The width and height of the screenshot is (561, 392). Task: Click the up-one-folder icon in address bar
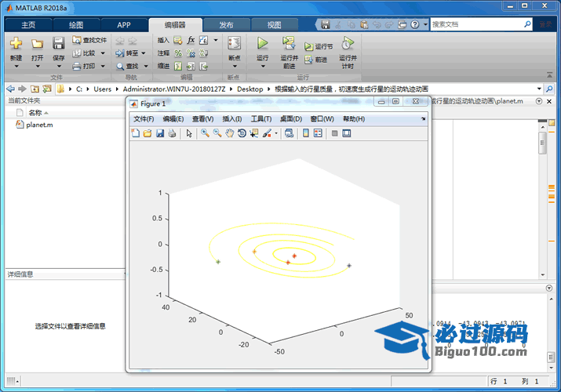[35, 89]
